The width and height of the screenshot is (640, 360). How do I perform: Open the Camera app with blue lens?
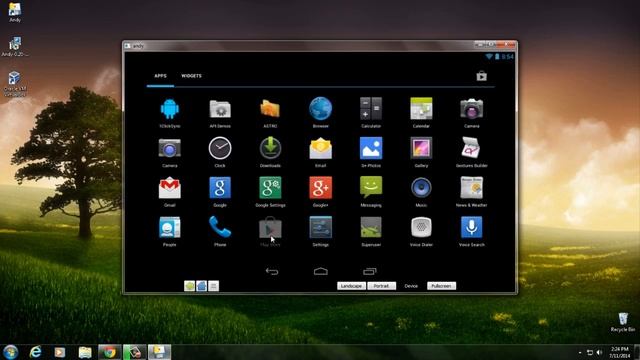click(x=170, y=149)
